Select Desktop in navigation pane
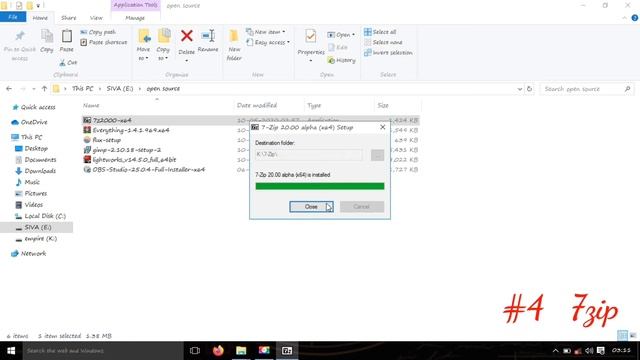This screenshot has width=640, height=360. (x=36, y=149)
